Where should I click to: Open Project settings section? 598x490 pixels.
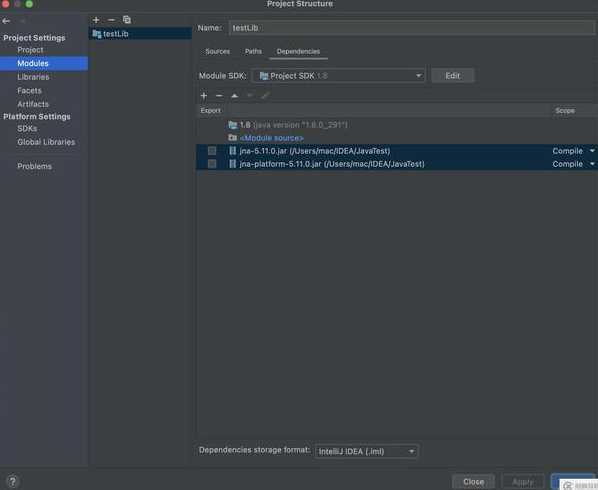click(30, 50)
